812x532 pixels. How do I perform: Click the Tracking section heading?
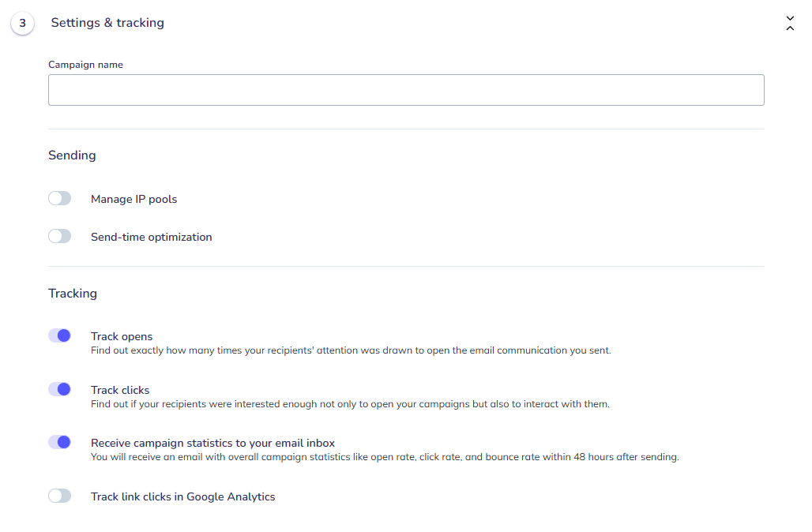click(x=73, y=294)
